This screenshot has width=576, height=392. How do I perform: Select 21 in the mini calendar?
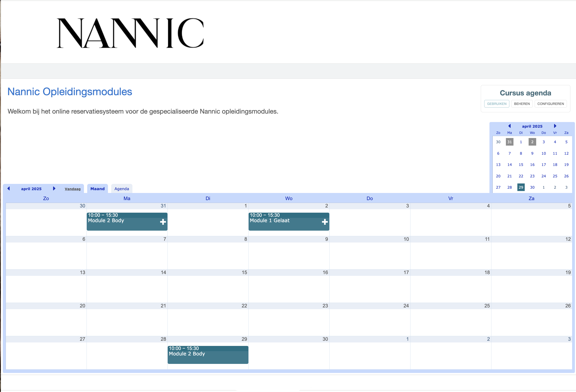[510, 176]
